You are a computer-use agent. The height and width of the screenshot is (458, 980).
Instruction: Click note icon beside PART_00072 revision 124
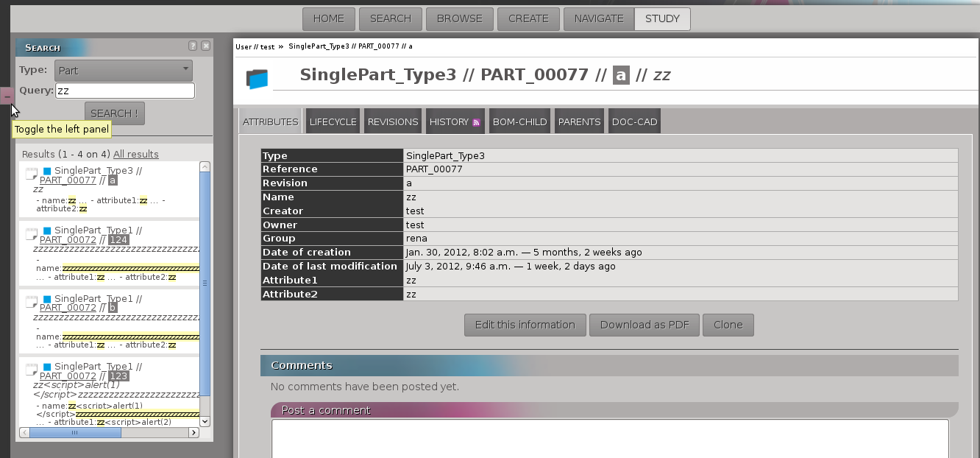[x=31, y=234]
